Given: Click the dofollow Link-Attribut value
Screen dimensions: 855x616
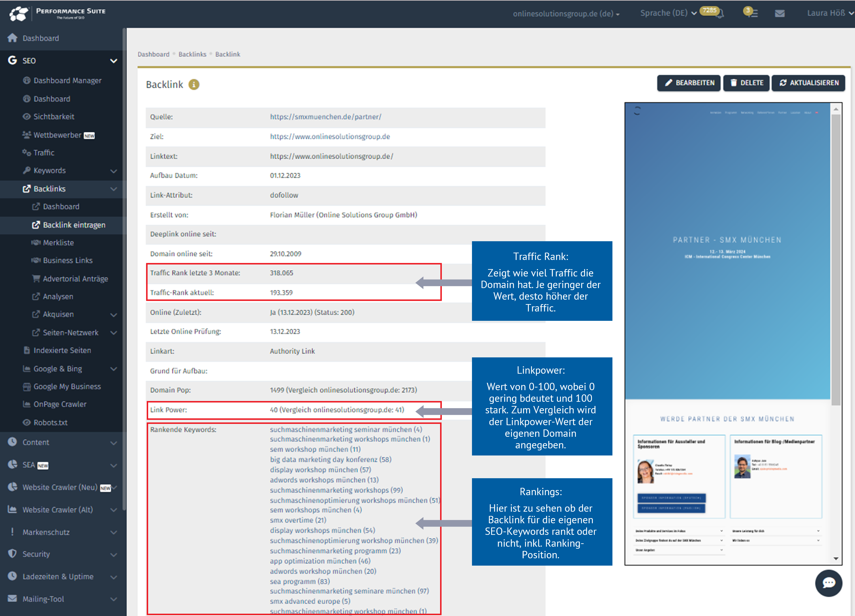Looking at the screenshot, I should click(x=284, y=195).
